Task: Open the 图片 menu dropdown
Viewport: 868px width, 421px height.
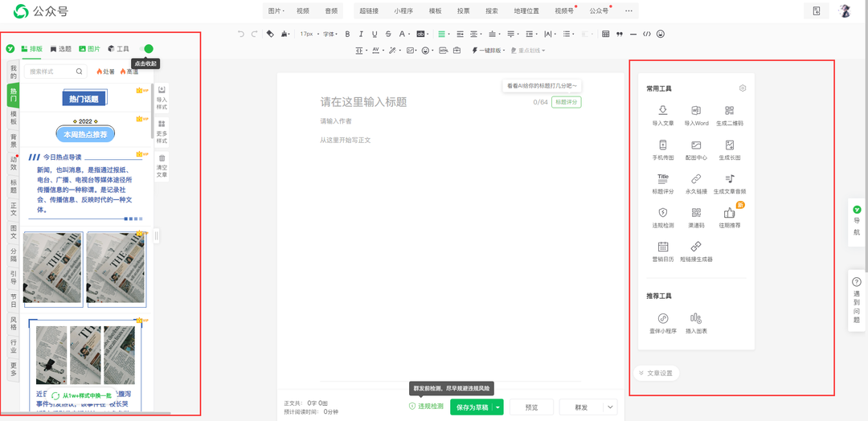Action: click(276, 10)
